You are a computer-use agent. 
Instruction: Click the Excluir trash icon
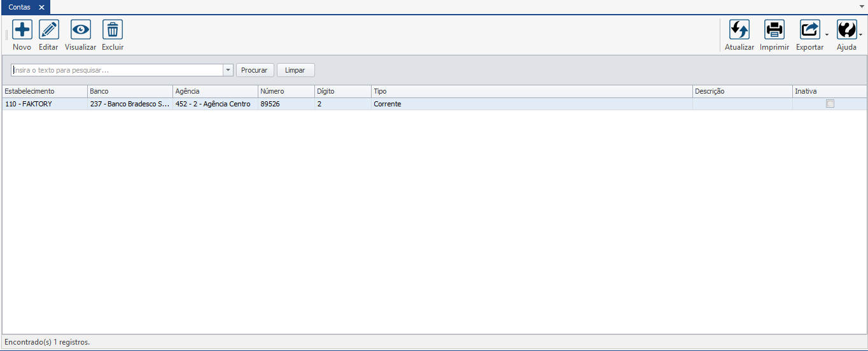pyautogui.click(x=113, y=30)
